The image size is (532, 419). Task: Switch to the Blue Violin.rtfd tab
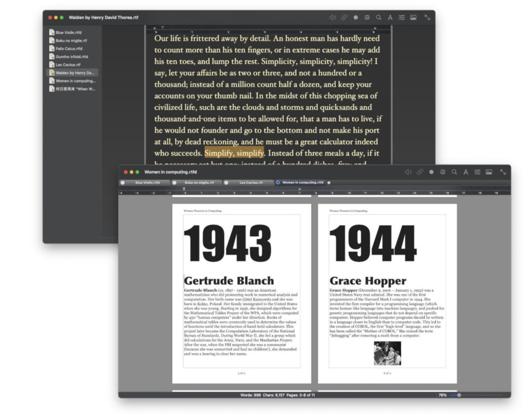147,183
